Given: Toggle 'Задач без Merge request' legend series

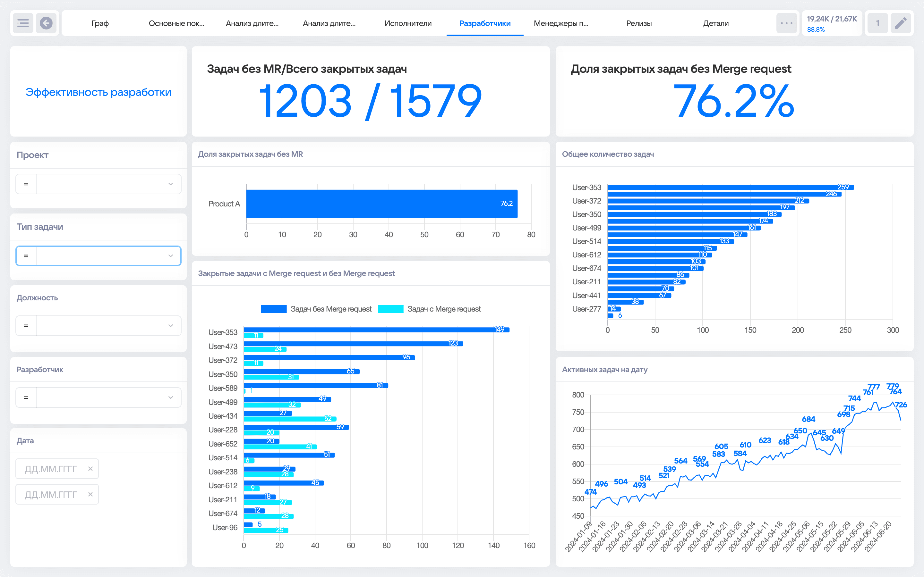Looking at the screenshot, I should pos(316,309).
